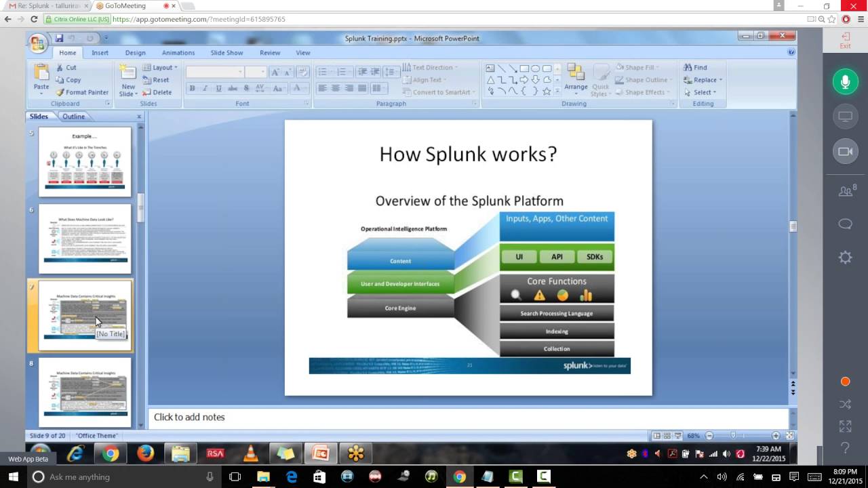Toggle text Shadow formatting
The height and width of the screenshot is (488, 868).
click(x=246, y=88)
